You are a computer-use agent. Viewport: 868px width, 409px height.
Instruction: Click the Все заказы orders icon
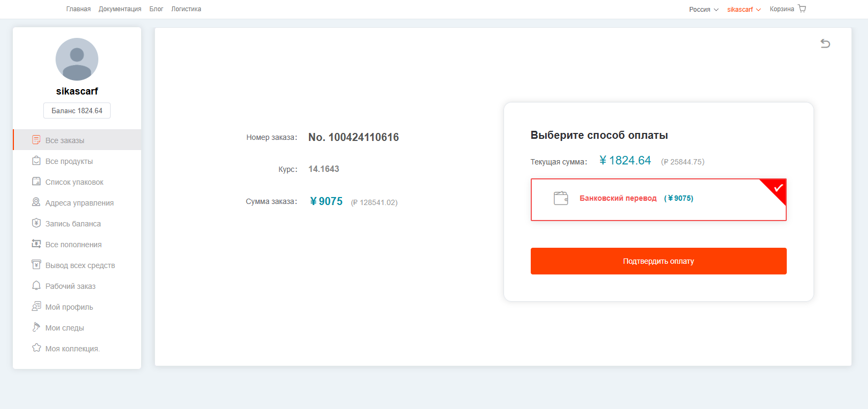(x=36, y=140)
